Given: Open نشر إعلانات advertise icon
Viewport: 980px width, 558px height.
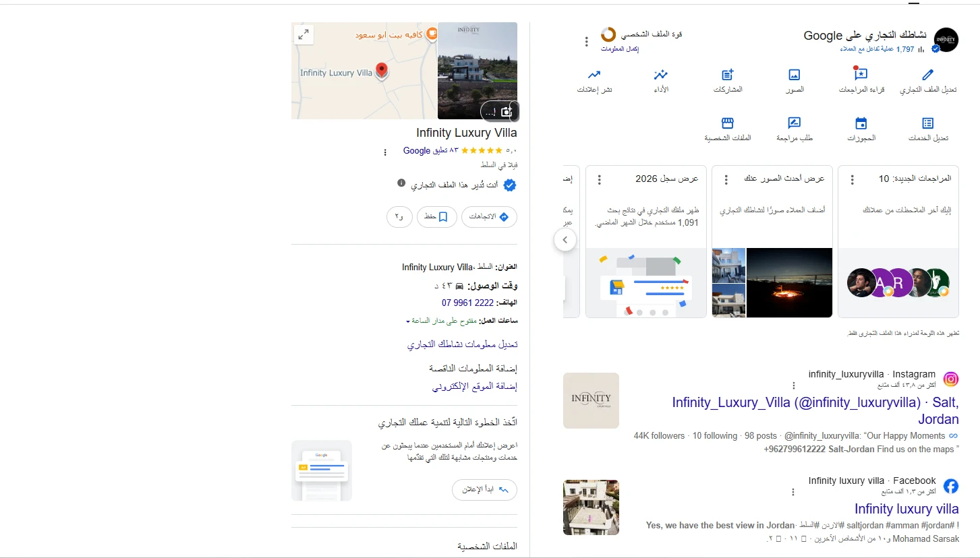Looking at the screenshot, I should (x=594, y=75).
